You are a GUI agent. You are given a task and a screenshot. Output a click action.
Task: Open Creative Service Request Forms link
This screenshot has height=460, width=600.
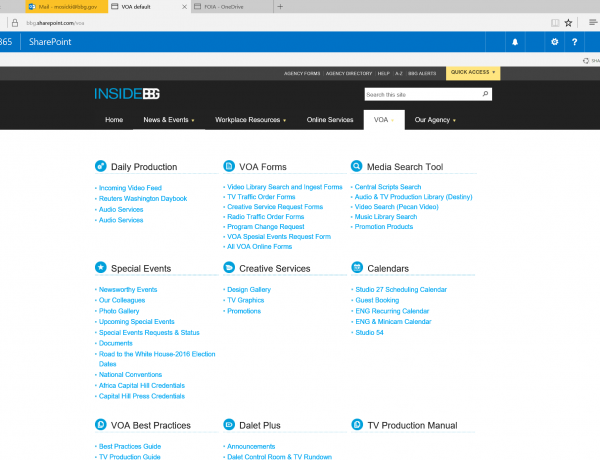(x=275, y=207)
